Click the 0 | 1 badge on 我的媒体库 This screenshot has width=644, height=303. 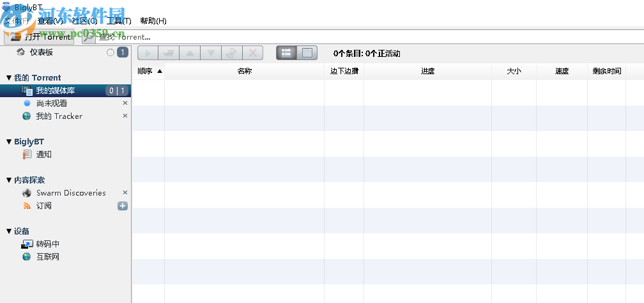point(117,90)
